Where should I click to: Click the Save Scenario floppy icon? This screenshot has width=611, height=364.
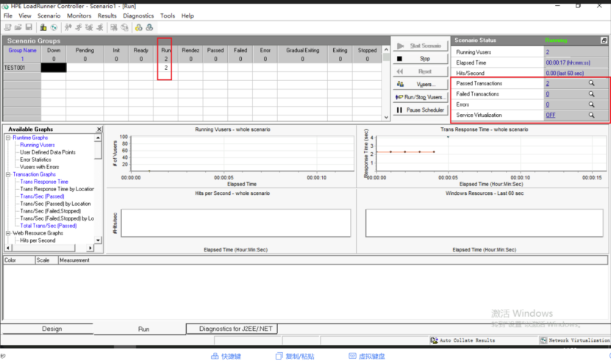[x=29, y=27]
